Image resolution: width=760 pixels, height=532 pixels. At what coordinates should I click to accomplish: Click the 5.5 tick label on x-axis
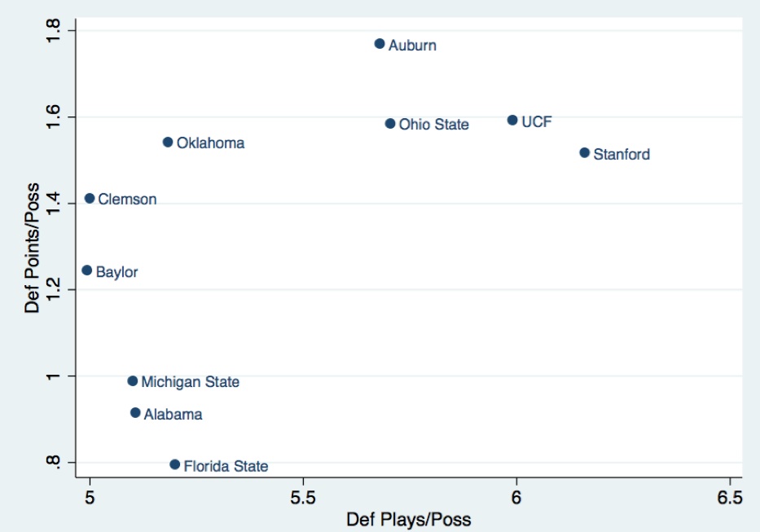pyautogui.click(x=303, y=497)
